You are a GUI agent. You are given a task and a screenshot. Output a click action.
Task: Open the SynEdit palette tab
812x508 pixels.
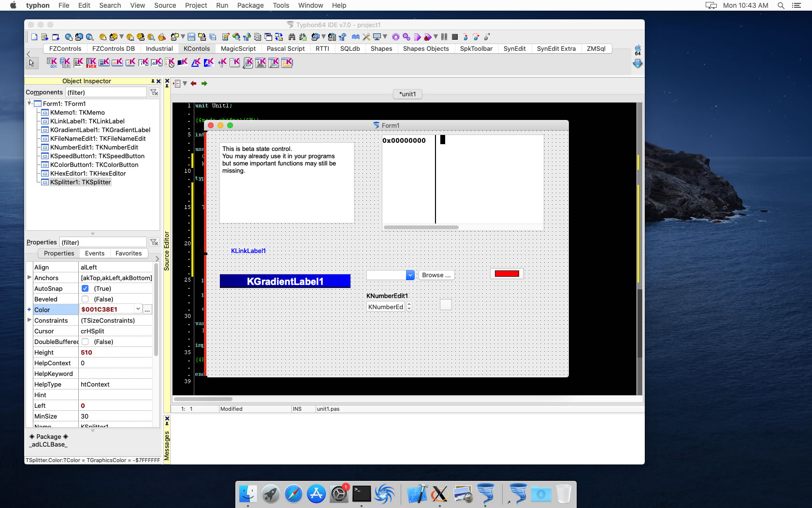pos(514,48)
